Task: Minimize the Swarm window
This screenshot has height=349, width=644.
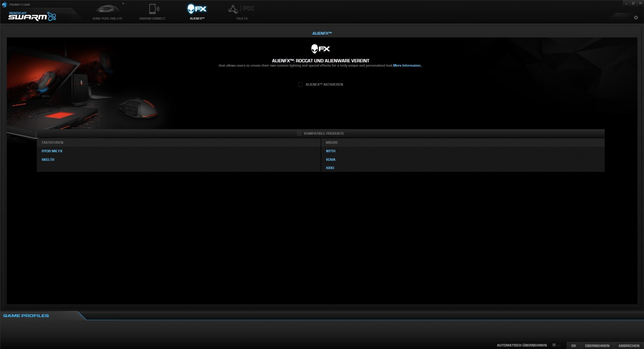Action: [x=628, y=3]
